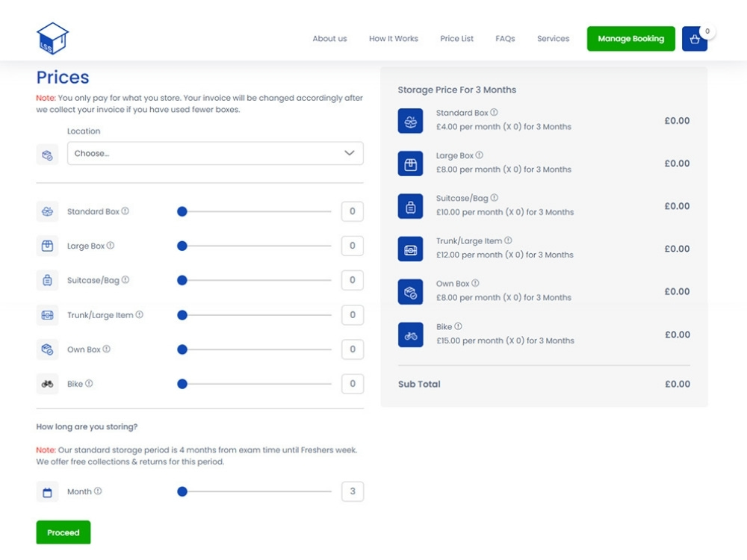Click the Month duration slider handle
The width and height of the screenshot is (747, 560).
pyautogui.click(x=182, y=491)
